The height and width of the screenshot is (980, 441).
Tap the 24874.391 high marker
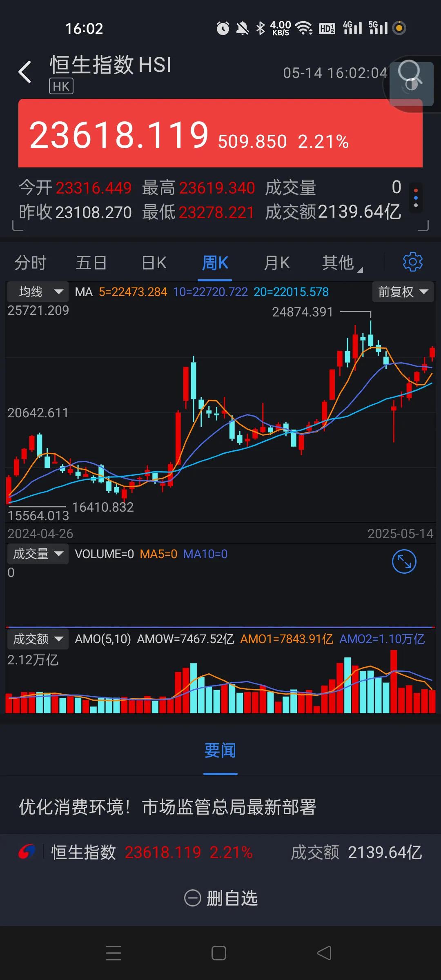tap(303, 312)
